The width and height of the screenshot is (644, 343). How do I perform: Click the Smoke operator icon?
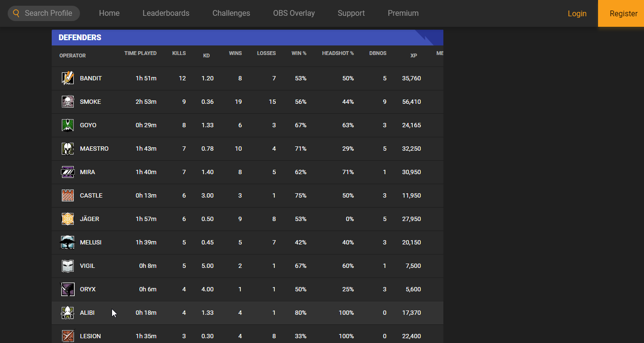(68, 101)
